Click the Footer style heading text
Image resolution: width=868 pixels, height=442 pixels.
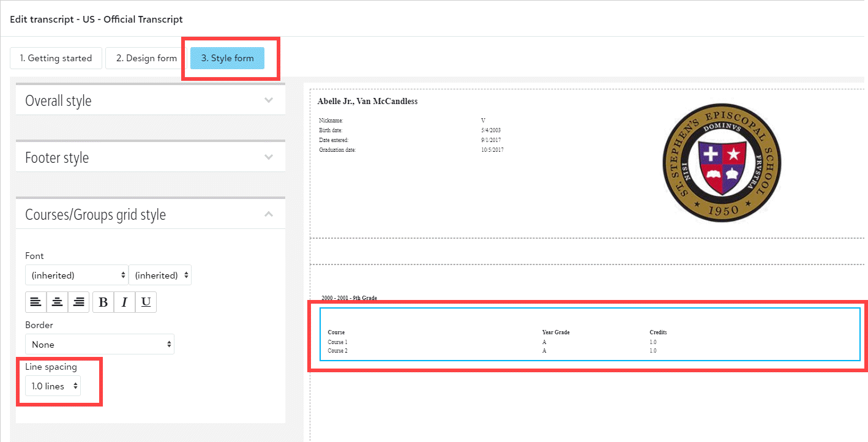[x=57, y=158]
